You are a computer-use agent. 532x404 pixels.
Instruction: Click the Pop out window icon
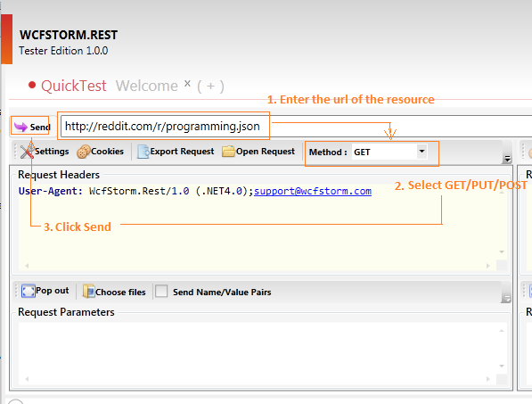coord(29,291)
